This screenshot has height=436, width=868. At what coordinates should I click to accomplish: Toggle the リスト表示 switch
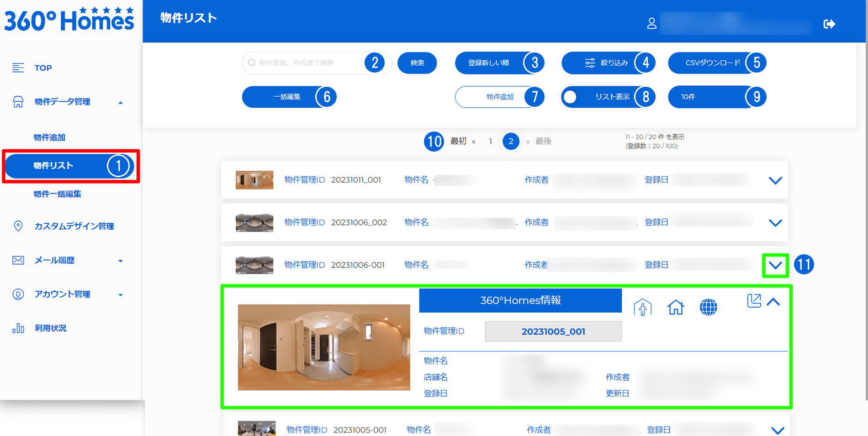click(571, 97)
